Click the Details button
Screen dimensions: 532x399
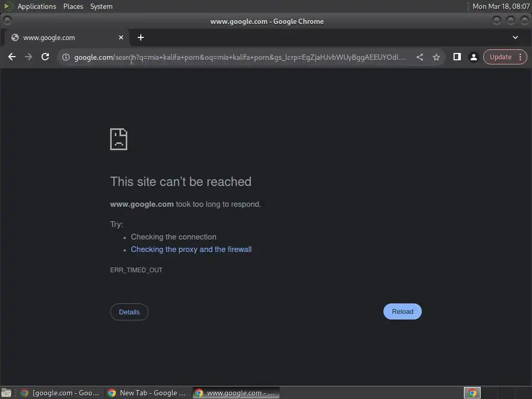coord(129,312)
